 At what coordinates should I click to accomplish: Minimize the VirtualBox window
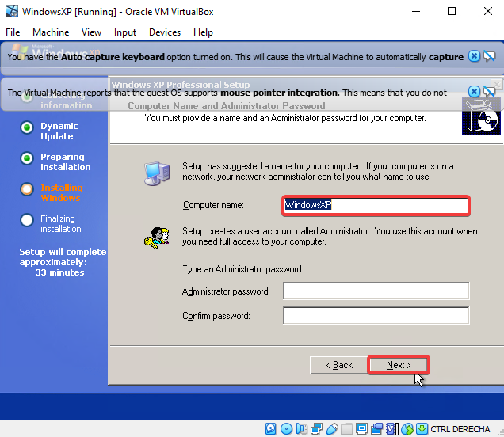tap(416, 12)
